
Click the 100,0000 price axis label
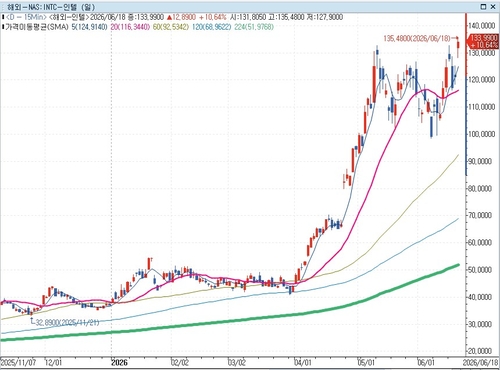pos(481,134)
